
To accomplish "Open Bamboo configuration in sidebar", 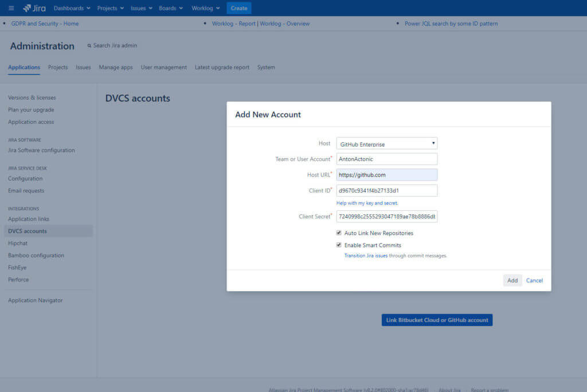I will point(36,256).
